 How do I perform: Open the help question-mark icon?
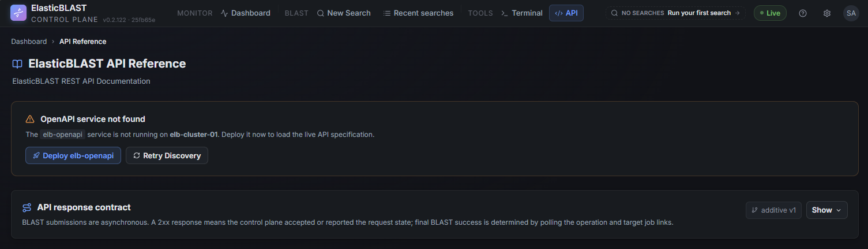tap(802, 13)
